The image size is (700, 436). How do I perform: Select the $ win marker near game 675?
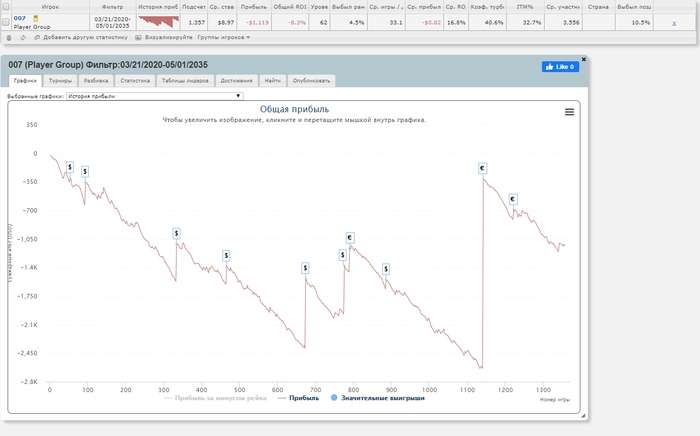click(x=305, y=268)
